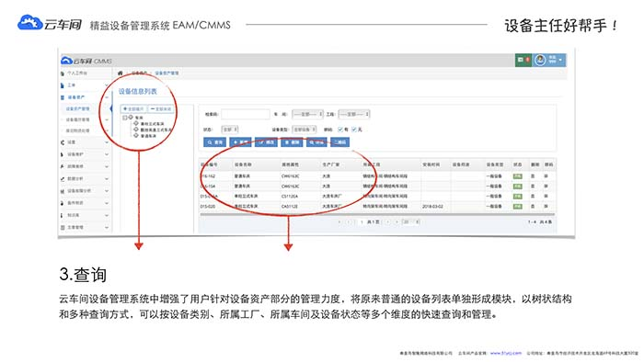Open the 工段 section dropdown
Viewport: 644px width, 362px height.
(x=354, y=114)
